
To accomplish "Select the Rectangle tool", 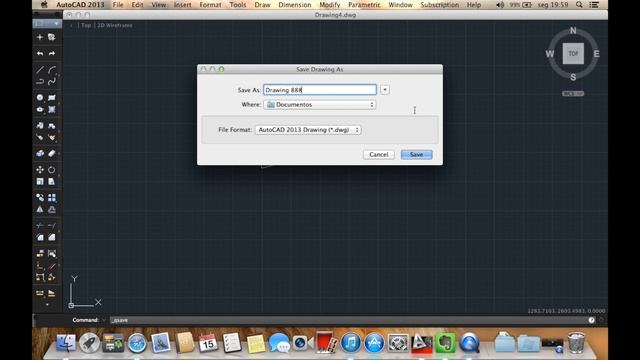I will click(52, 98).
